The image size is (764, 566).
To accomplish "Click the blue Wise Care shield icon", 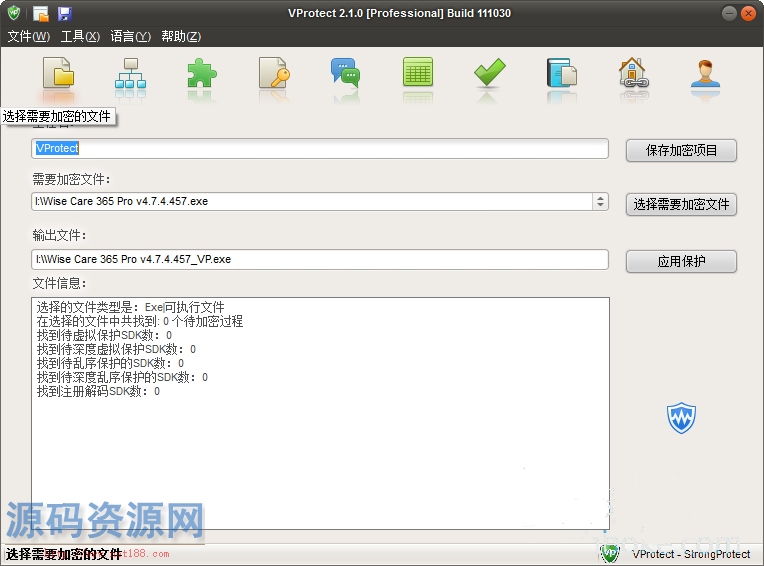I will 681,418.
